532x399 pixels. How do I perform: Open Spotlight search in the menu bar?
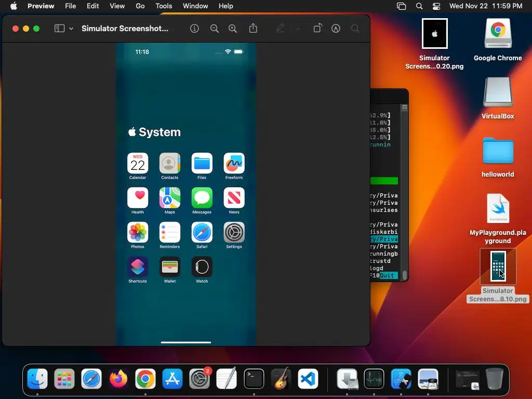(x=419, y=6)
